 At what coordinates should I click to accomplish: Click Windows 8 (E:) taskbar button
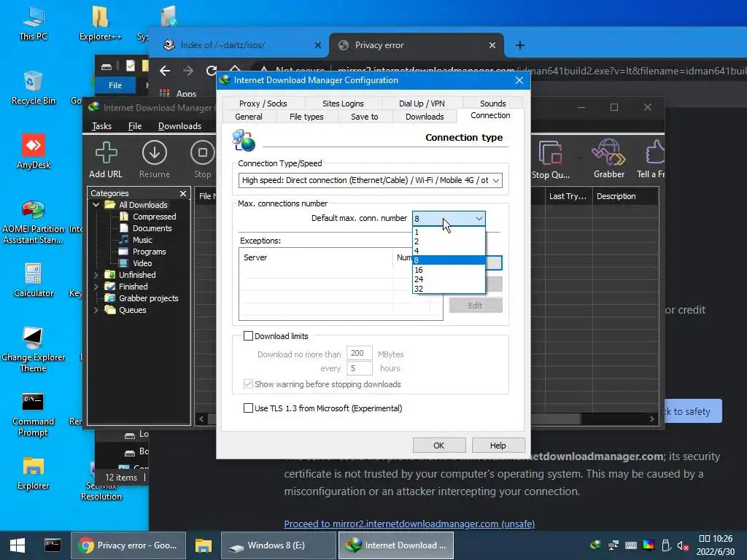coord(278,545)
